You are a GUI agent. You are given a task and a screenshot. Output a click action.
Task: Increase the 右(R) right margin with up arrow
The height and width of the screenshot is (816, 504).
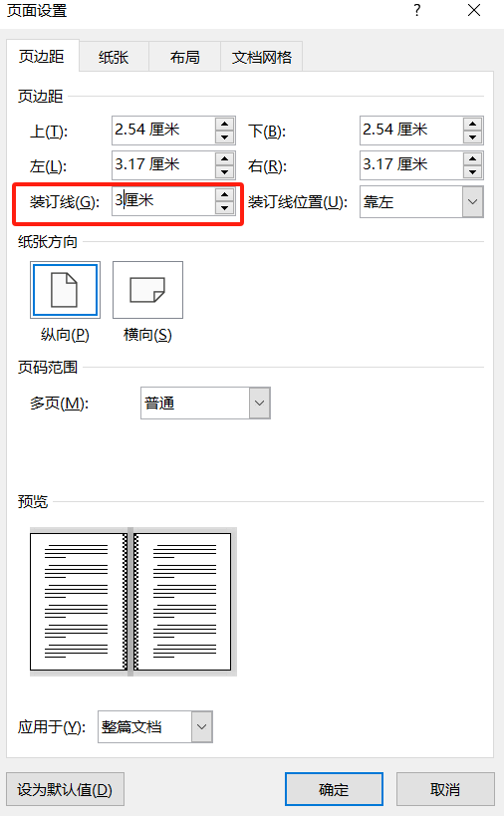point(472,158)
